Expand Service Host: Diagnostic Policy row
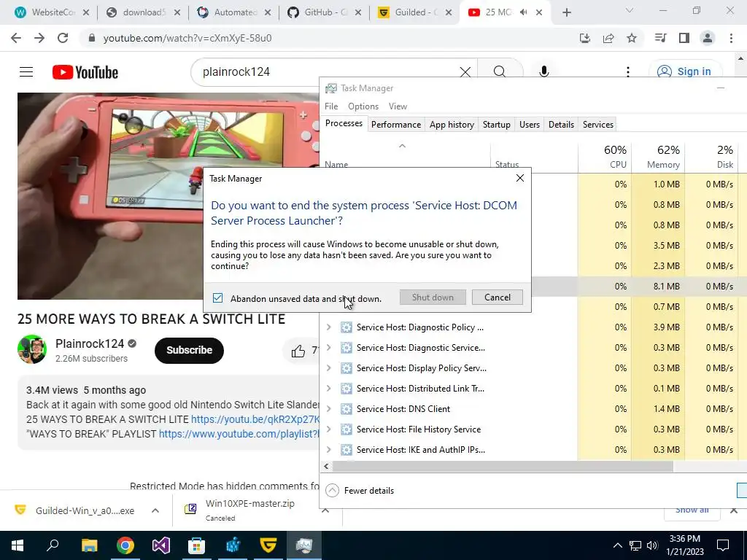The width and height of the screenshot is (747, 560). [328, 327]
